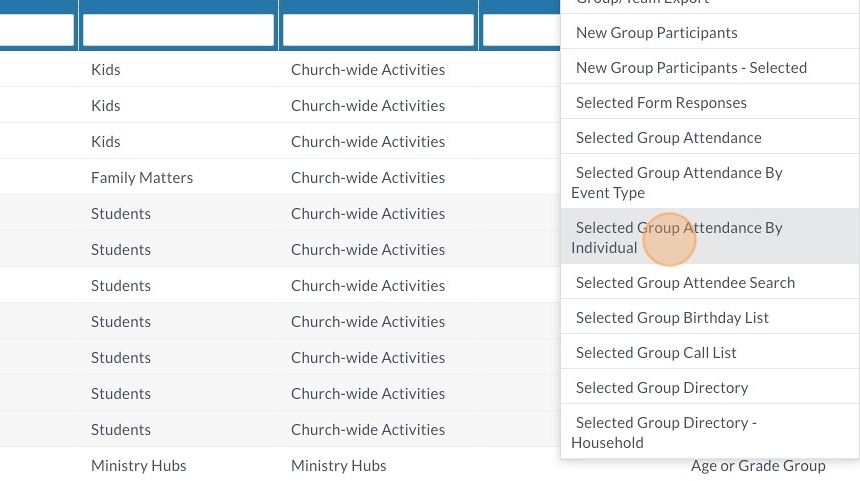Click filter box left of the dropdown menu
The height and width of the screenshot is (481, 860).
coord(520,30)
